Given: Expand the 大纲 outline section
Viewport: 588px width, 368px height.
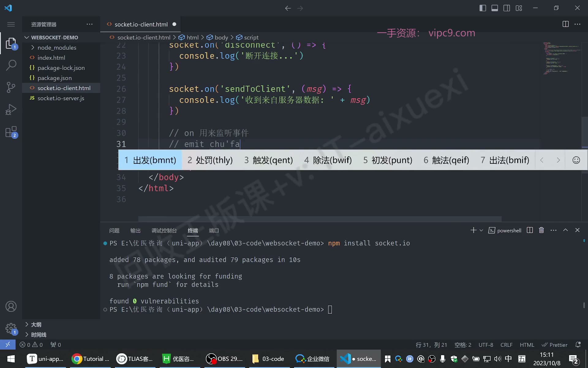Looking at the screenshot, I should [x=36, y=324].
